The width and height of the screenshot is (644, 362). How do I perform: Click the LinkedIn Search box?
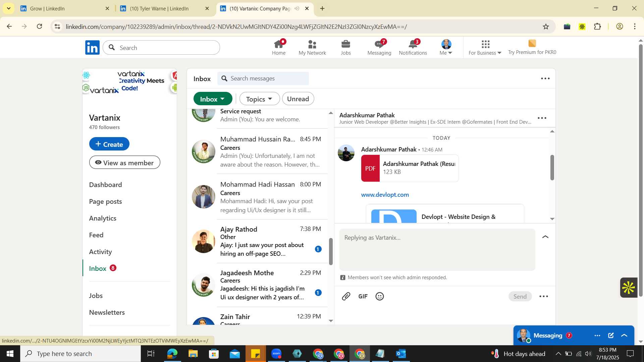point(161,48)
